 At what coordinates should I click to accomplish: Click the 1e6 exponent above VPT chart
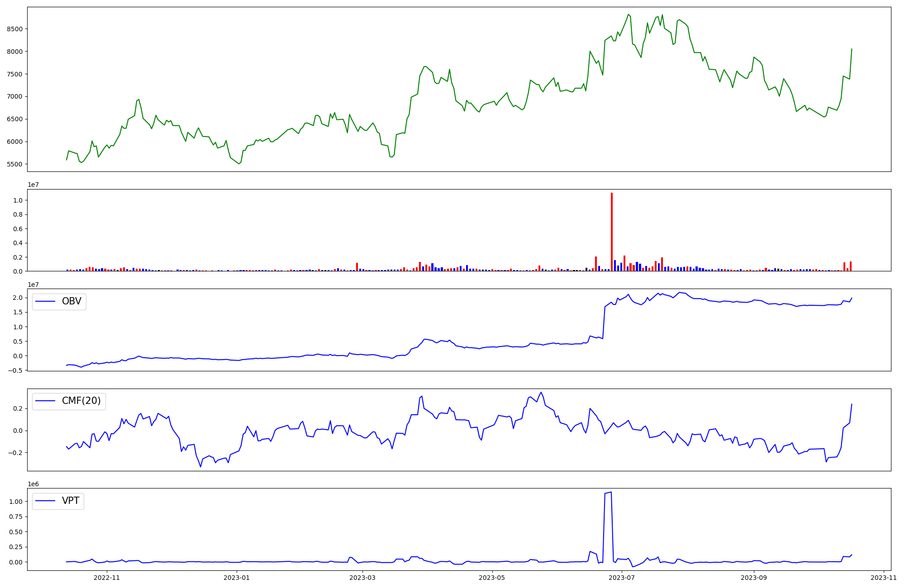tap(33, 484)
